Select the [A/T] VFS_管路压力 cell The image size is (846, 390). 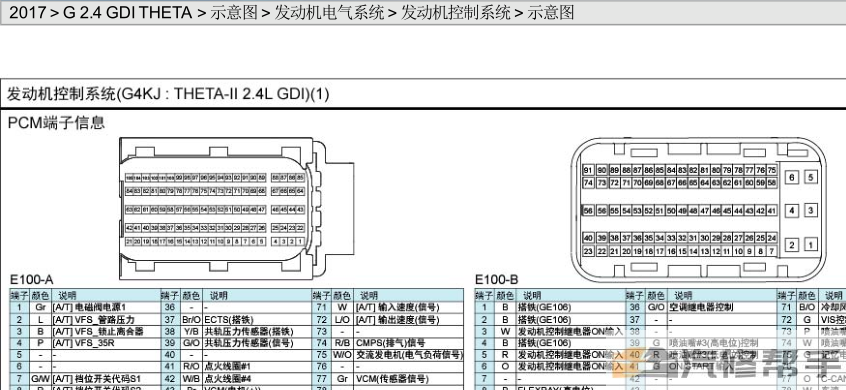(x=106, y=319)
